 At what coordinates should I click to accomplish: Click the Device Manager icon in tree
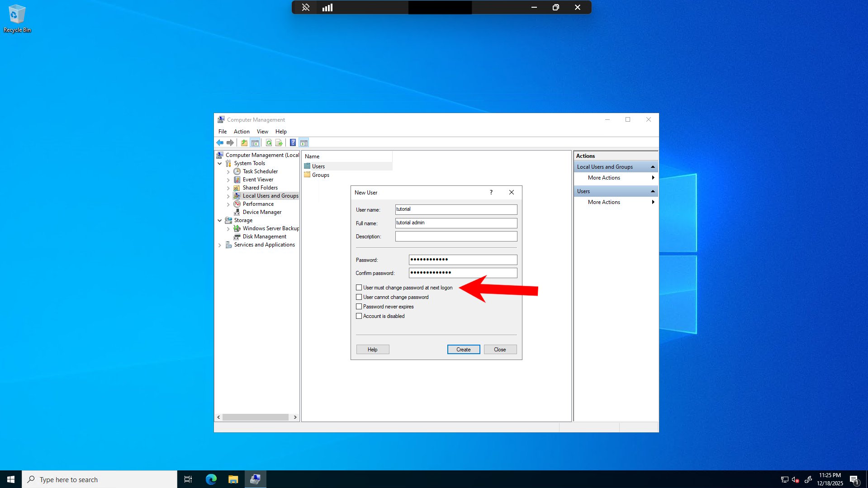coord(237,212)
